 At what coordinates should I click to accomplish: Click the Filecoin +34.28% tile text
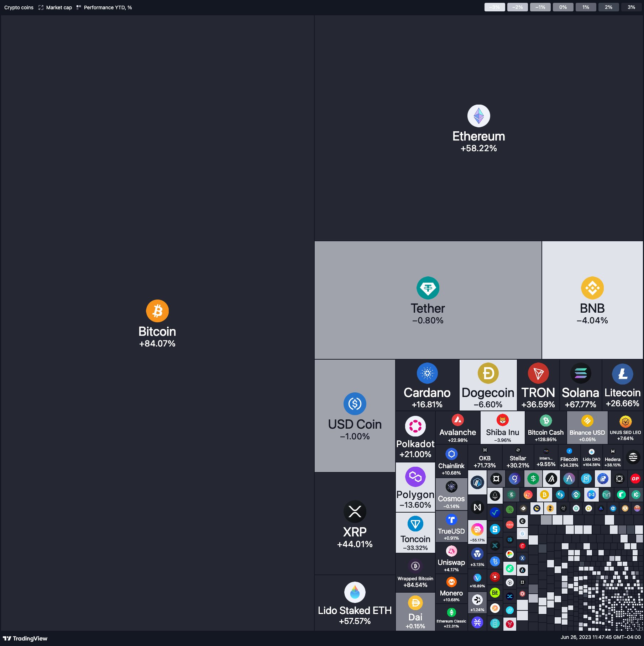click(x=569, y=462)
